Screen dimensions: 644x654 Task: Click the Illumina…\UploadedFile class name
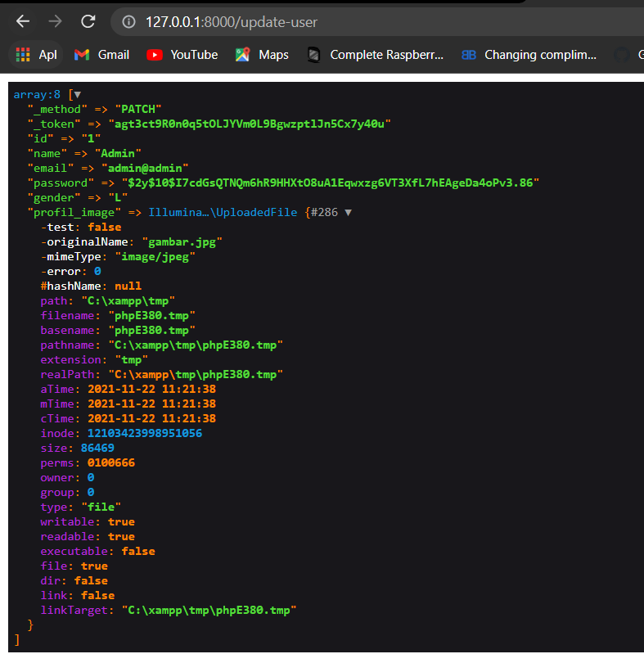click(223, 212)
